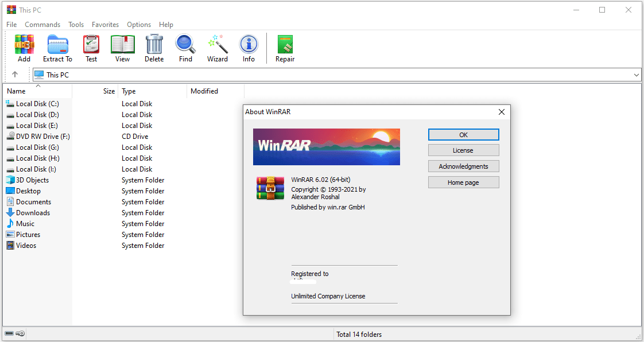Click the Find magnifier icon
The height and width of the screenshot is (342, 644).
click(185, 44)
